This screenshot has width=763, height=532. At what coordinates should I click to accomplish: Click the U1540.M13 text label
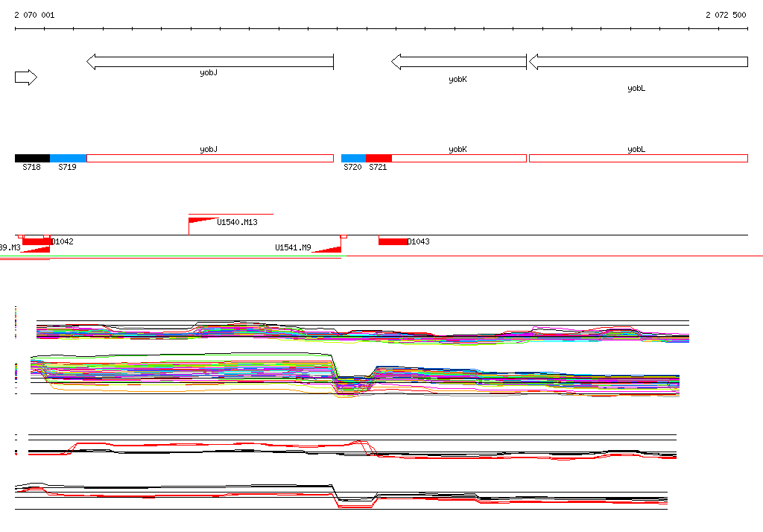tap(237, 222)
